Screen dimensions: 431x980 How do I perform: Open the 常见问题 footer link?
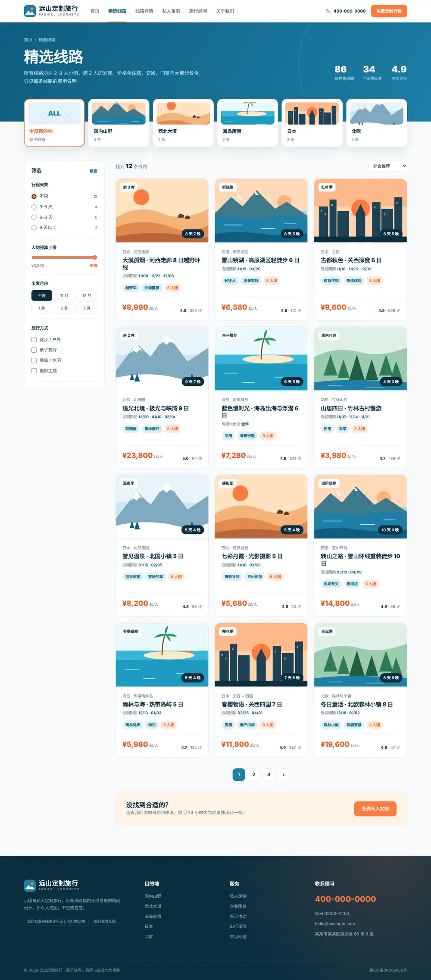click(238, 936)
